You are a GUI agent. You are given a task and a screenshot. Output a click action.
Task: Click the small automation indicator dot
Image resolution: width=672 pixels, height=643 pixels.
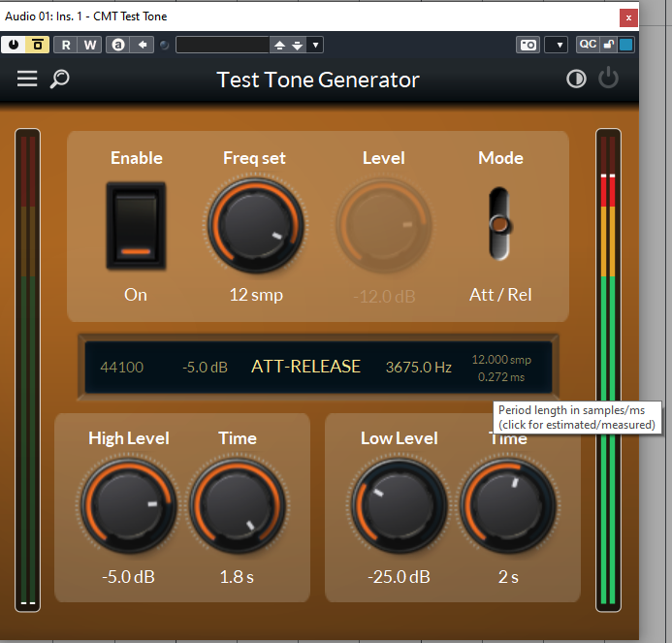(164, 45)
